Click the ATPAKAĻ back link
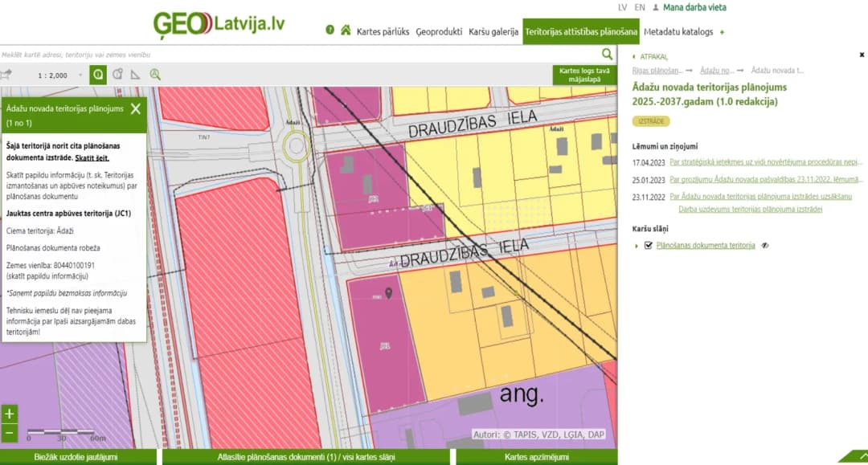The image size is (868, 465). pos(653,57)
